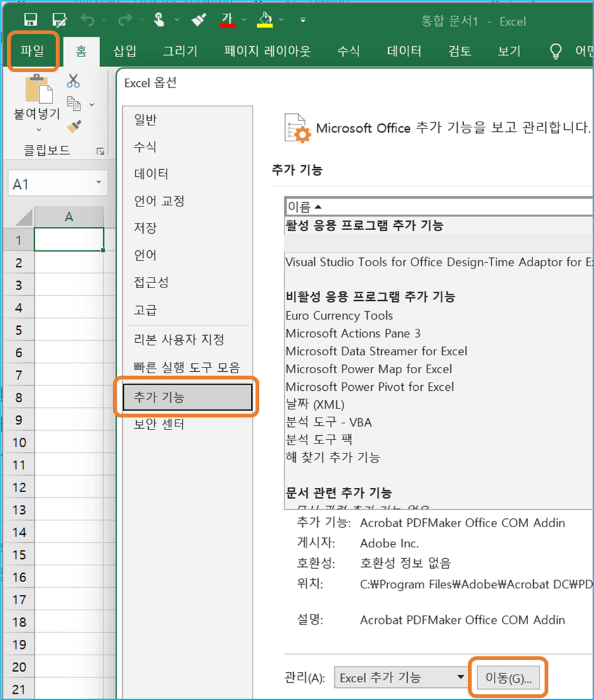Select 빠른 실행 도구 모음 category

187,367
